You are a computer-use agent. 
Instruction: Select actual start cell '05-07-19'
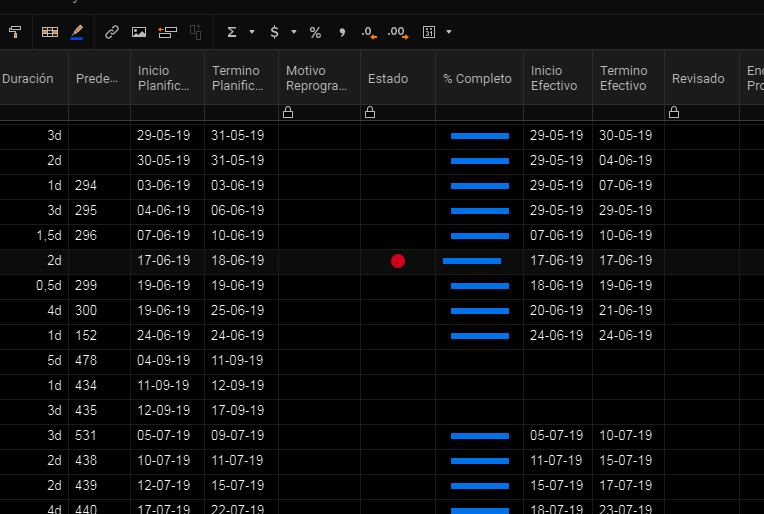click(558, 436)
